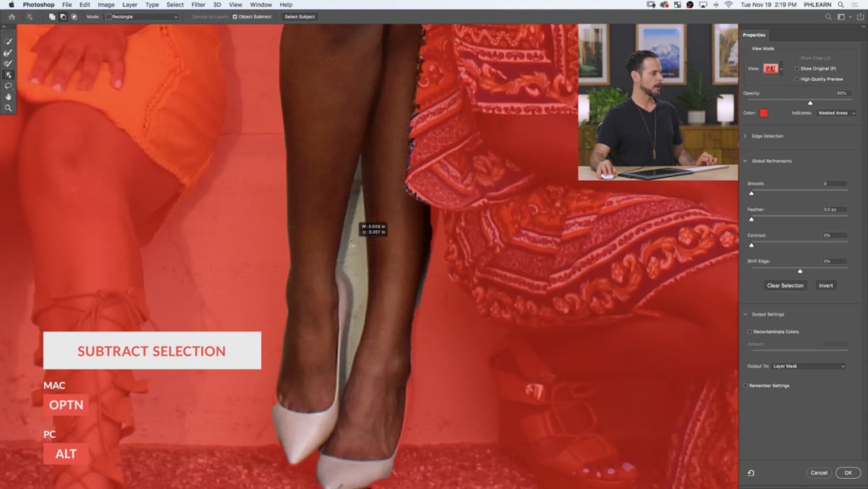The image size is (868, 489).
Task: Choose the Intersect with selection mode icon
Action: 74,17
